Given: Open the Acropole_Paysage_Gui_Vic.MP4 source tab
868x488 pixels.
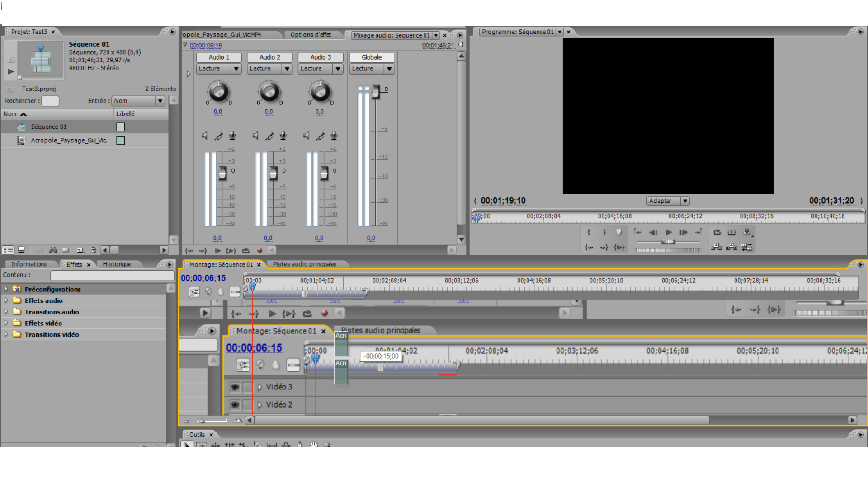Looking at the screenshot, I should coord(222,35).
